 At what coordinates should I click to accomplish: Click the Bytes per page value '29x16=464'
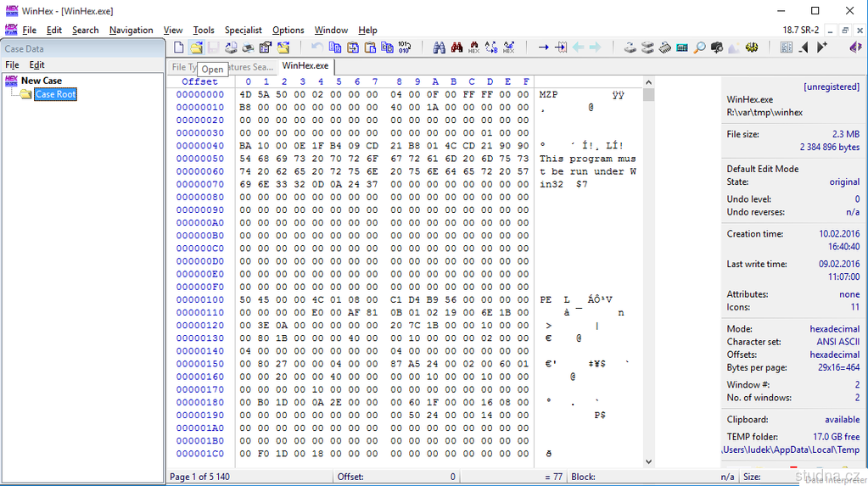coord(838,367)
